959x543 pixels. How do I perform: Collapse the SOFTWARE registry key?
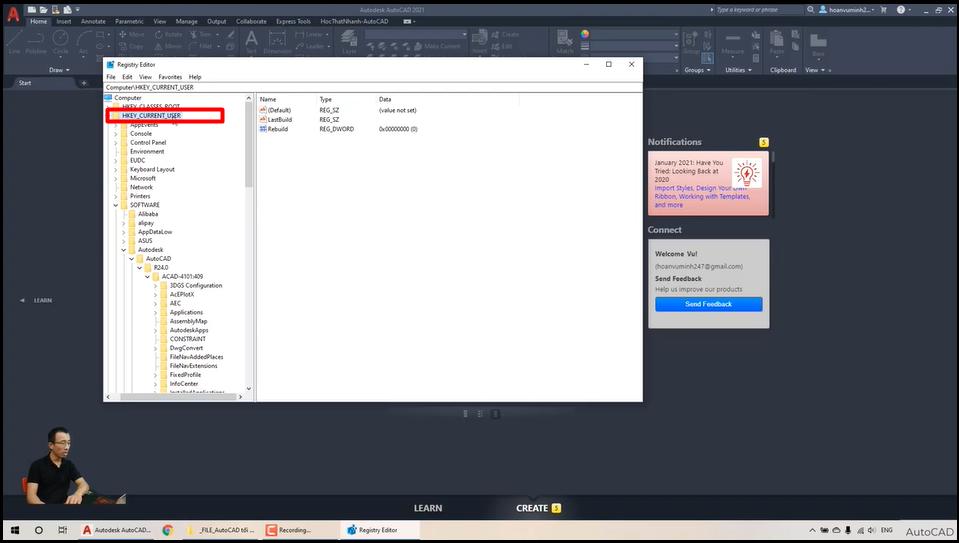[x=116, y=205]
